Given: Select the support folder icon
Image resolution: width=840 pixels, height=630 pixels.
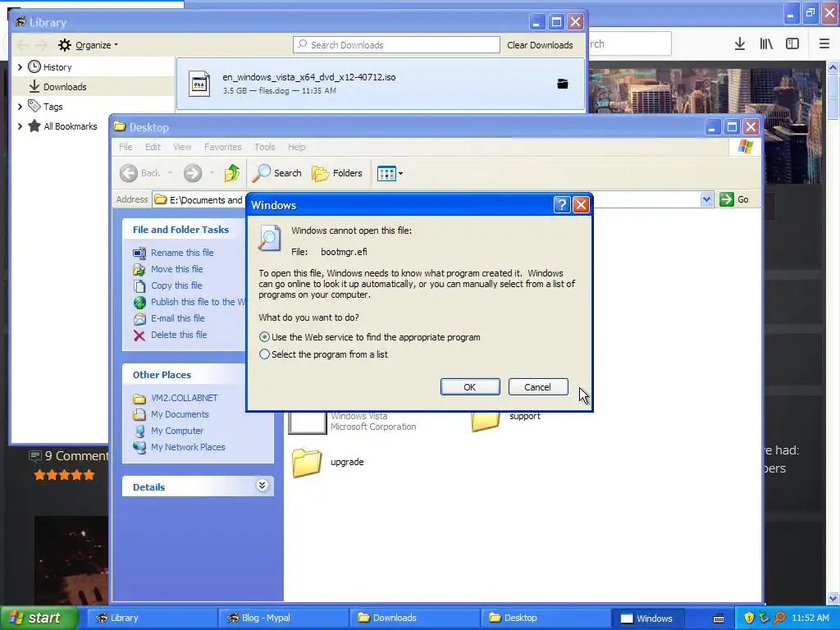Looking at the screenshot, I should point(486,421).
